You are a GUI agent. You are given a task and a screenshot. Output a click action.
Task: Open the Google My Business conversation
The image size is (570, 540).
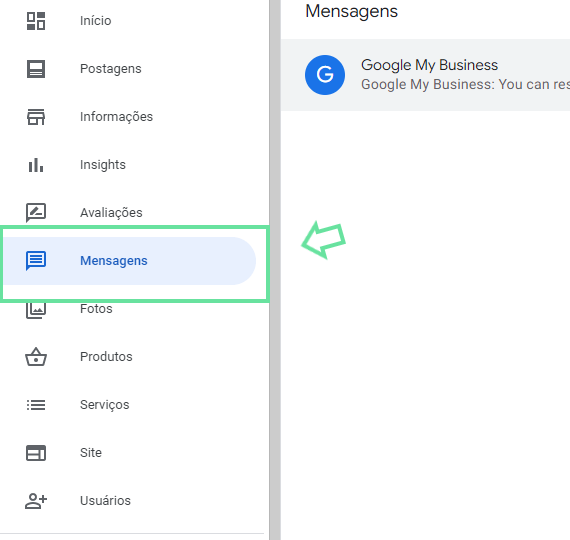click(x=425, y=75)
